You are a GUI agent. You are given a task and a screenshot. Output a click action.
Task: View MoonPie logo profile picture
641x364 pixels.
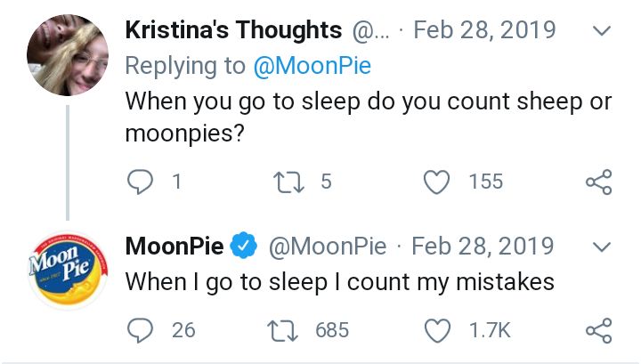tap(68, 270)
